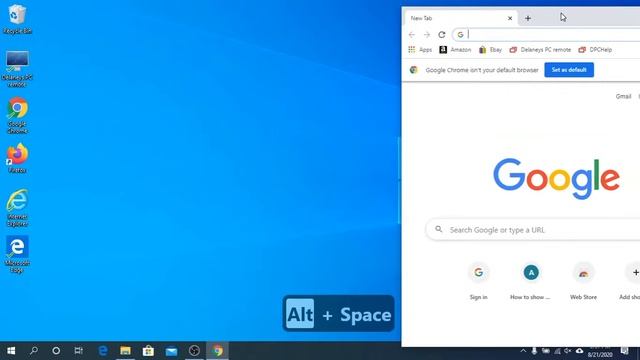640x360 pixels.
Task: Click the network tray icon
Action: tap(557, 351)
